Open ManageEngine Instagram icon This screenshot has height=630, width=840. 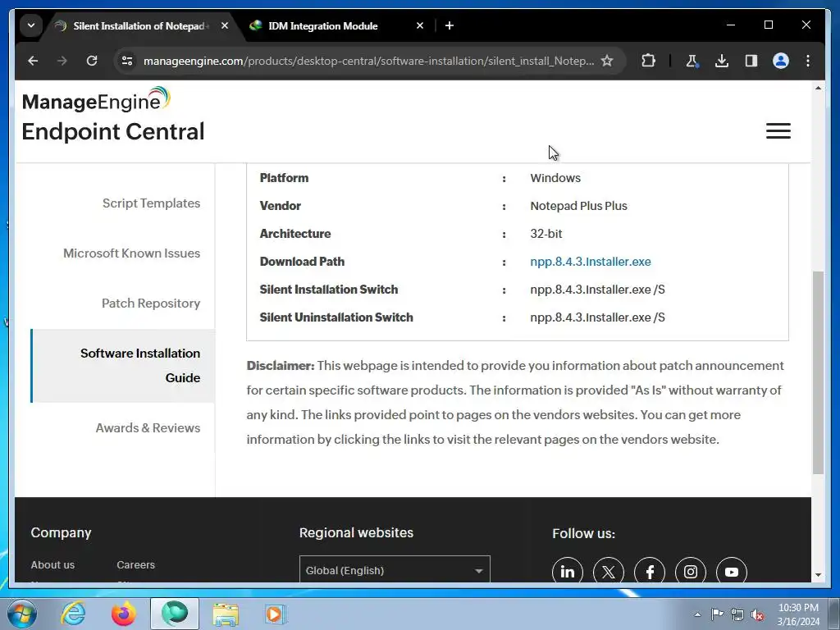point(691,572)
